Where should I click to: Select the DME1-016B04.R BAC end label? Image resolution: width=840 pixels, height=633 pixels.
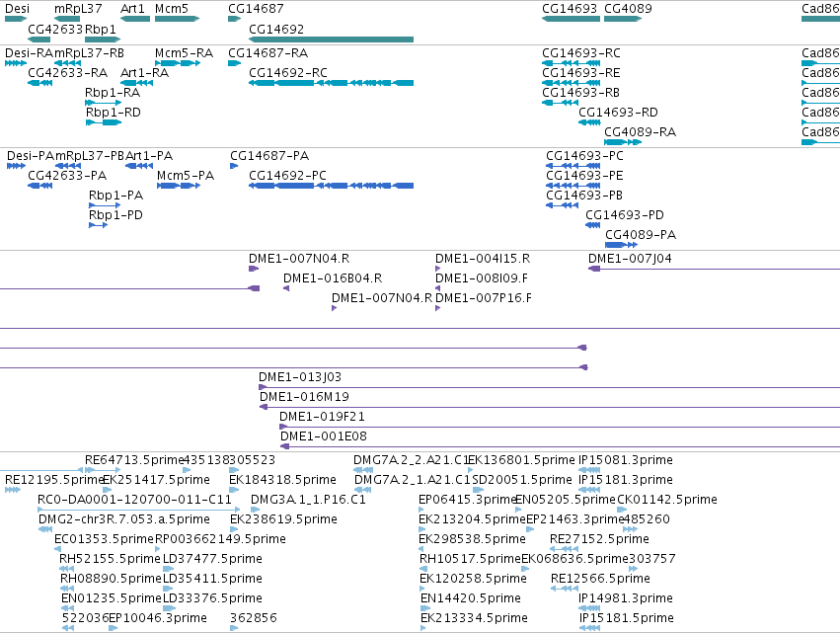point(333,278)
